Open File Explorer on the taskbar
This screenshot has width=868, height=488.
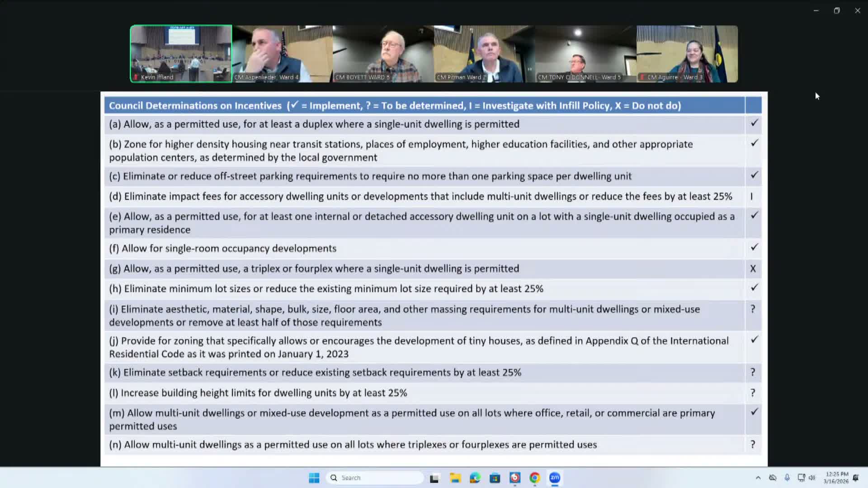(455, 478)
